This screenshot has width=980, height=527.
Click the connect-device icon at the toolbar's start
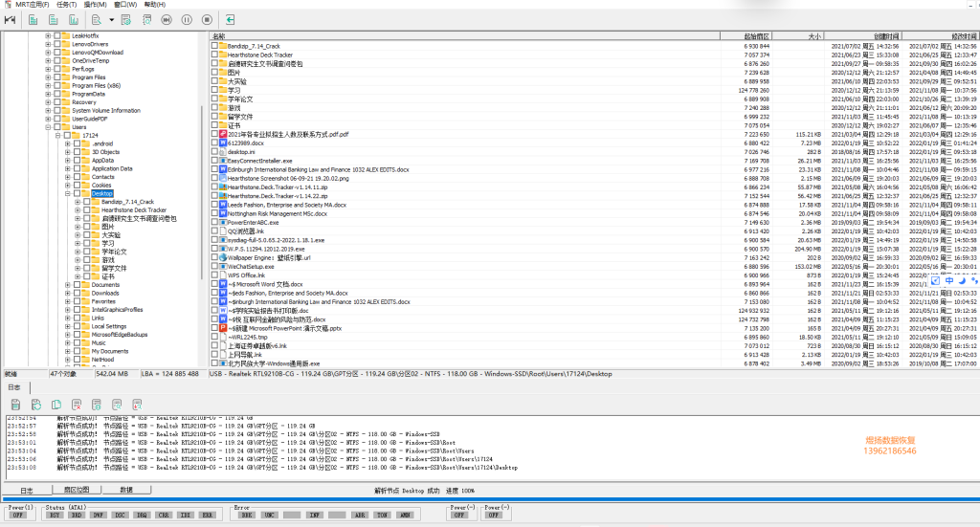pyautogui.click(x=10, y=20)
